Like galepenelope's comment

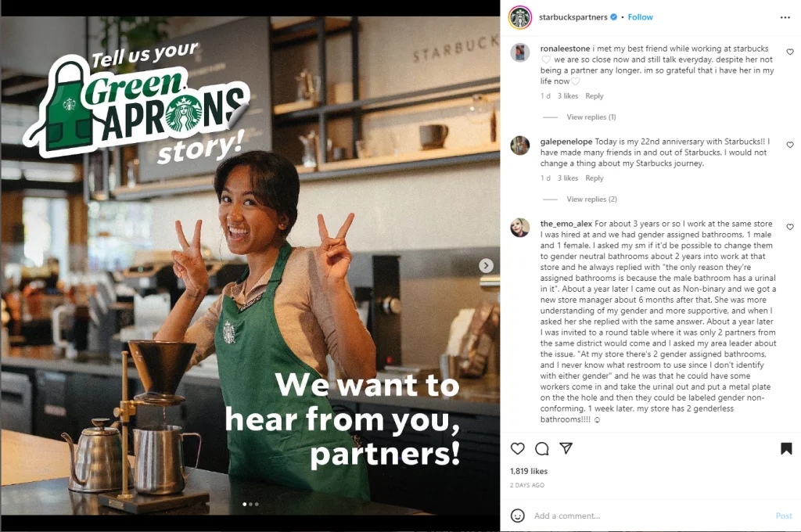click(x=790, y=146)
